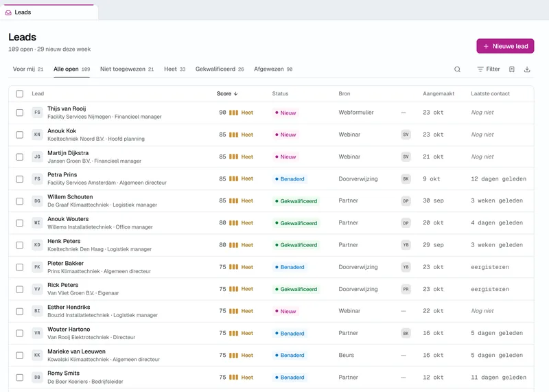Click the KD avatar of Henk Peters
The image size is (549, 392).
click(38, 245)
